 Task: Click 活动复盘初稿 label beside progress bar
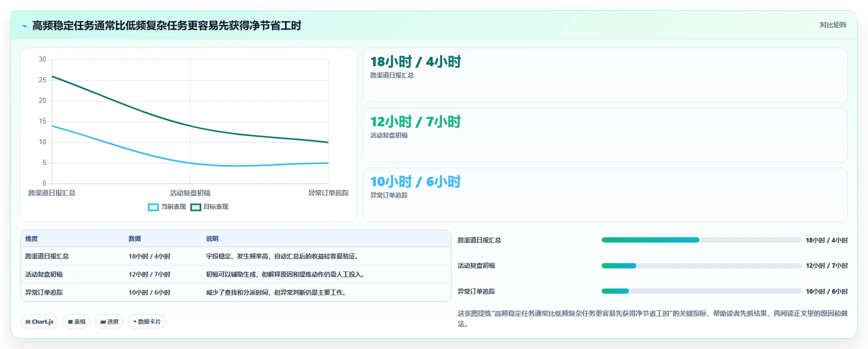(x=476, y=266)
